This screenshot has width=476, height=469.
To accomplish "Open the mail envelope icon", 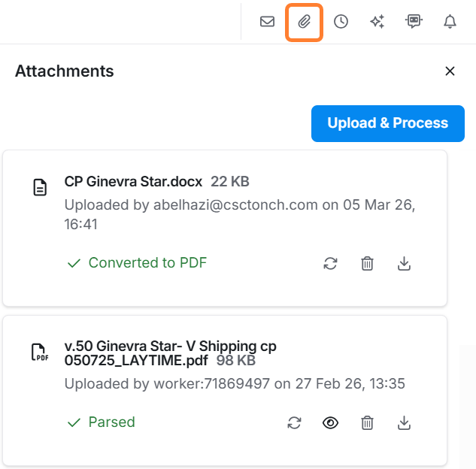I will point(267,22).
